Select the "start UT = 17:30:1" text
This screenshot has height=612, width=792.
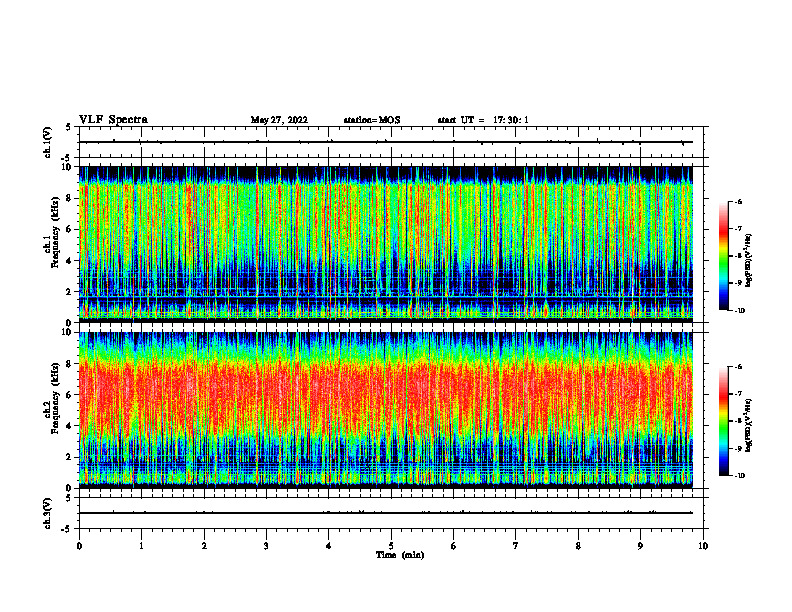[483, 120]
